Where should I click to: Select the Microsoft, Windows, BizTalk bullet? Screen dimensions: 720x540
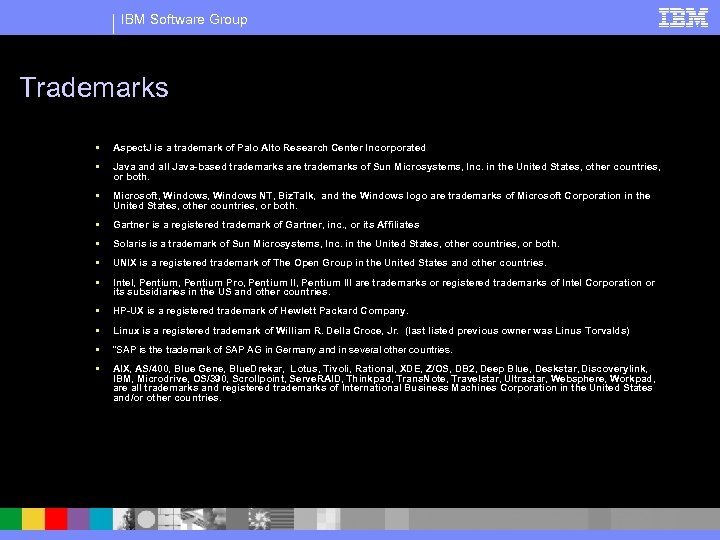coord(382,201)
